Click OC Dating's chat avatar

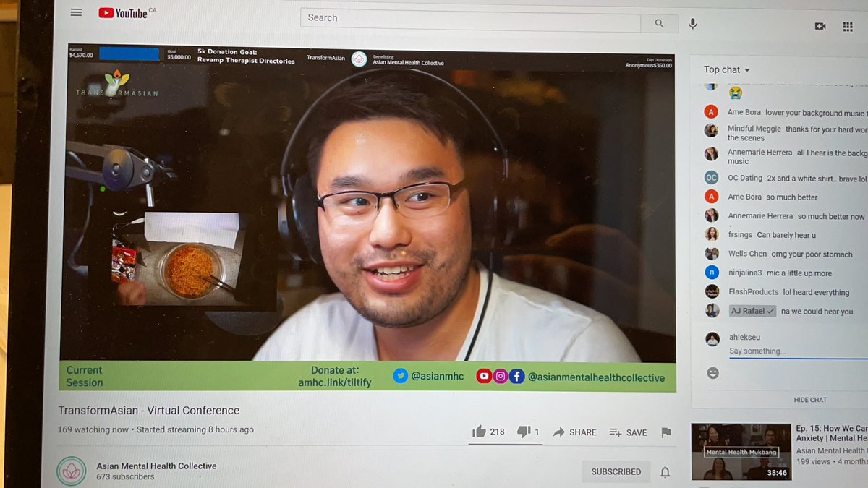pyautogui.click(x=712, y=178)
